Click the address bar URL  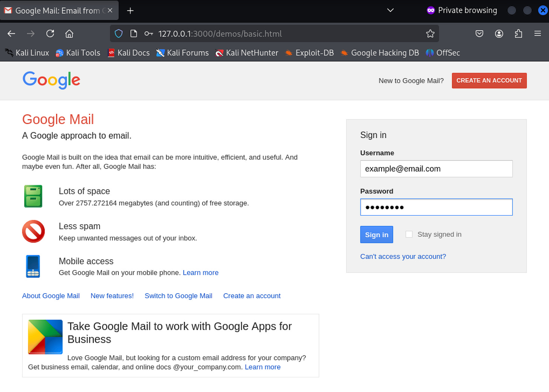(220, 34)
